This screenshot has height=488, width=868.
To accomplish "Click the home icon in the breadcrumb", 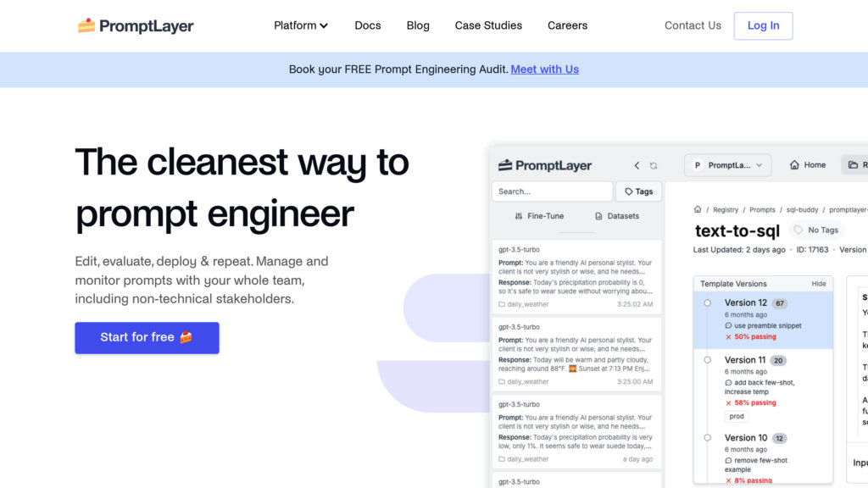I will (698, 210).
